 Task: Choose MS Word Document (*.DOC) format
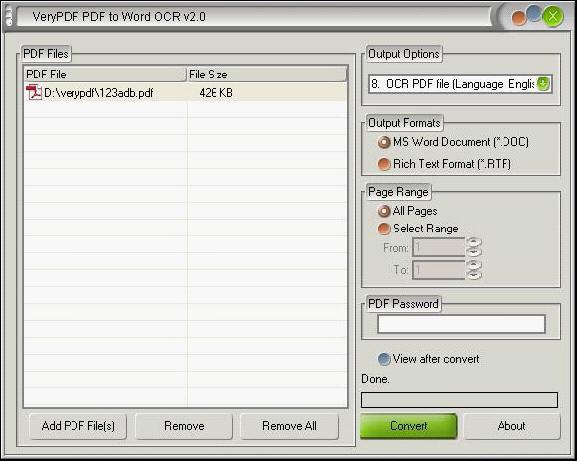coord(453,142)
